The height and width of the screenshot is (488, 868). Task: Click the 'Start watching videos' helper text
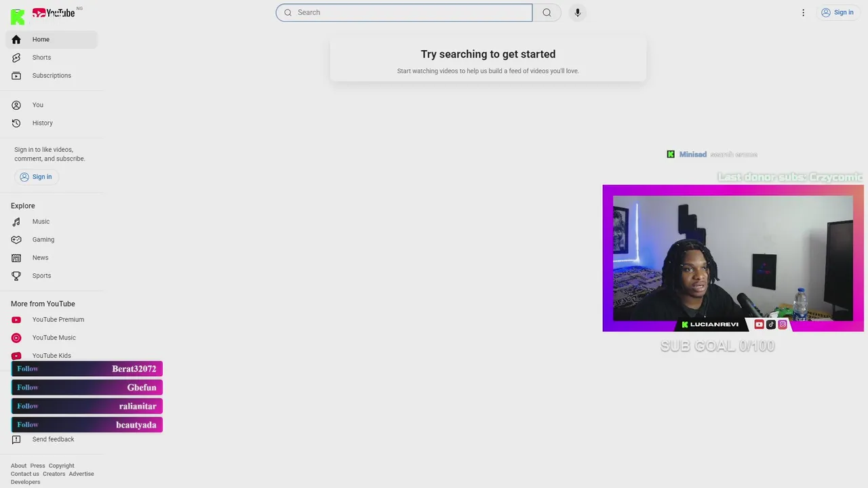point(488,70)
